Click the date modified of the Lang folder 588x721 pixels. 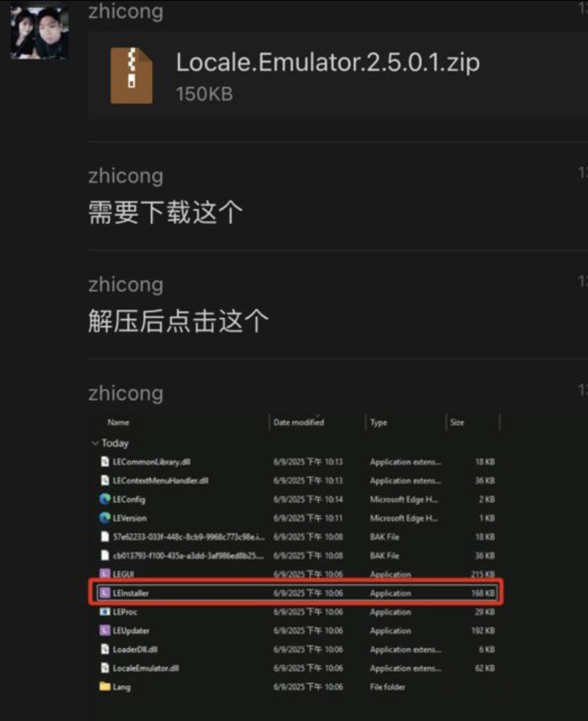click(308, 687)
